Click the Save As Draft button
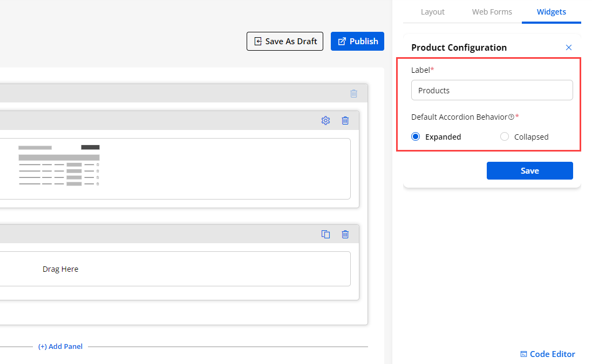 (285, 42)
